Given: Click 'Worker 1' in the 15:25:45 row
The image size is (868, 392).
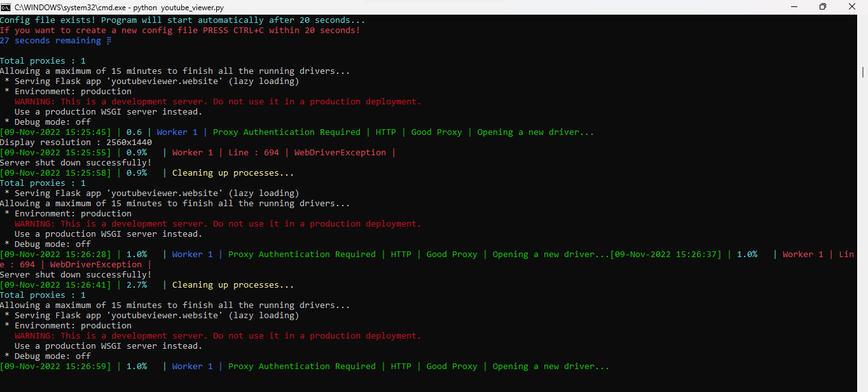Looking at the screenshot, I should click(x=177, y=132).
